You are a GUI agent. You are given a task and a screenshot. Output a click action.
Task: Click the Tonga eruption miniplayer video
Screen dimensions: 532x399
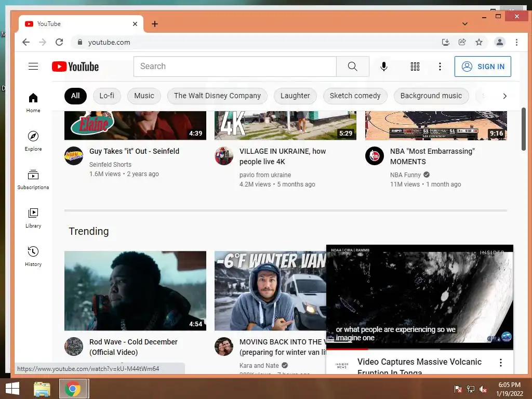419,297
